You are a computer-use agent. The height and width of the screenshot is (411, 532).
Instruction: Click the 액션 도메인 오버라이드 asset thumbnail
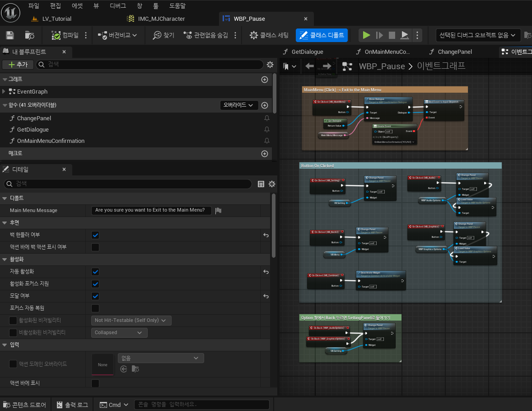[x=103, y=364]
